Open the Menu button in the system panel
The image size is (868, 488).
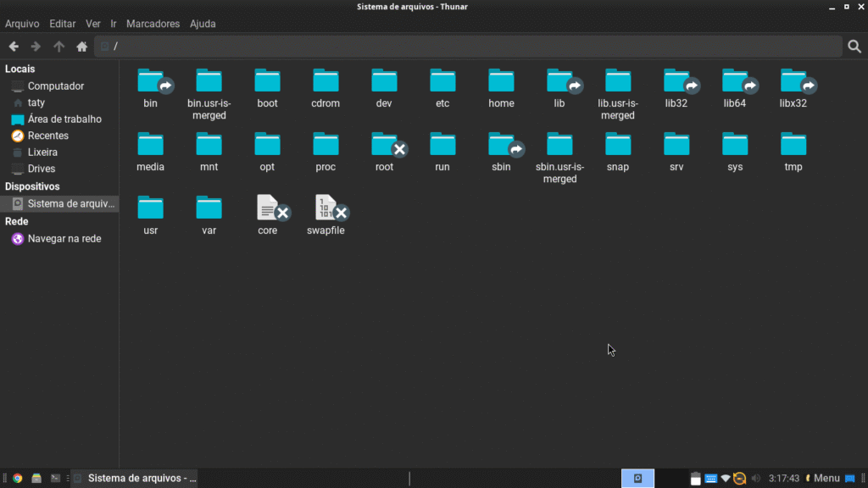pyautogui.click(x=822, y=479)
